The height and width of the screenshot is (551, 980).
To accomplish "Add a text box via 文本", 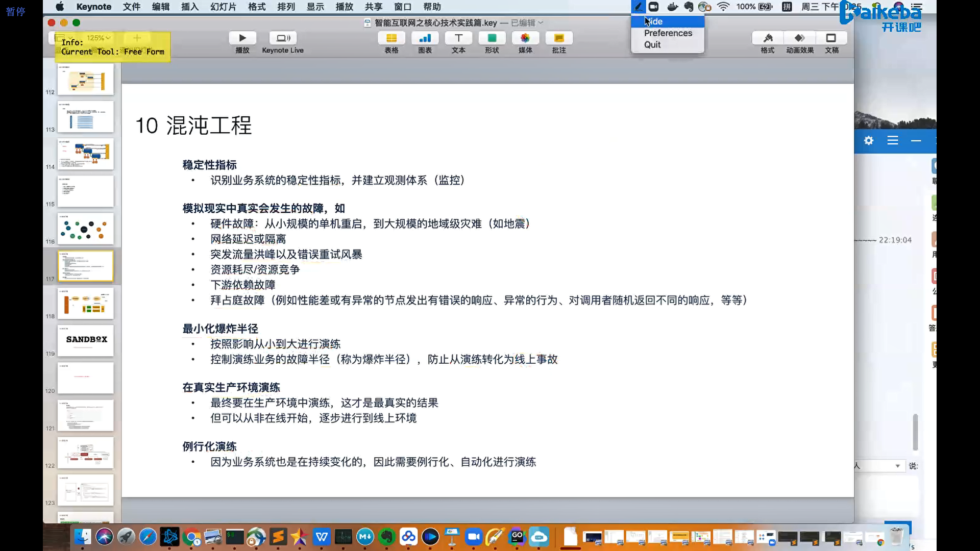I will 458,38.
